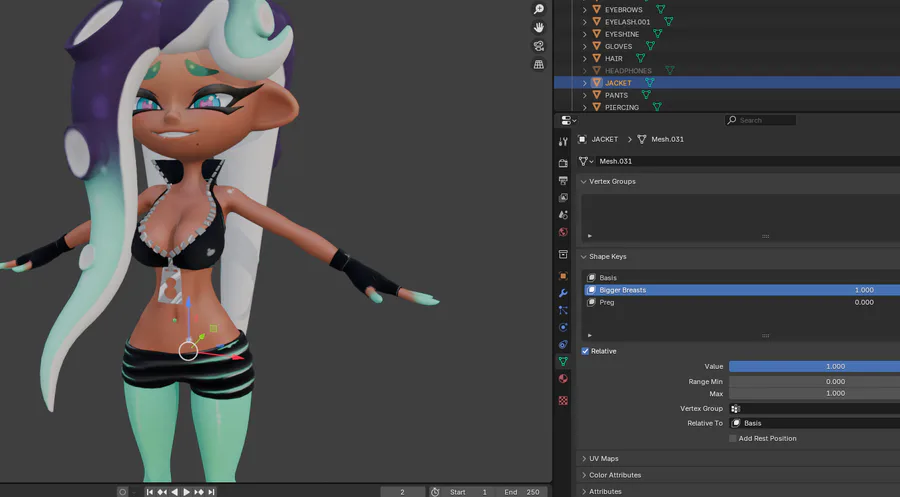This screenshot has height=497, width=900.
Task: Jump to next keyframe
Action: click(x=199, y=492)
